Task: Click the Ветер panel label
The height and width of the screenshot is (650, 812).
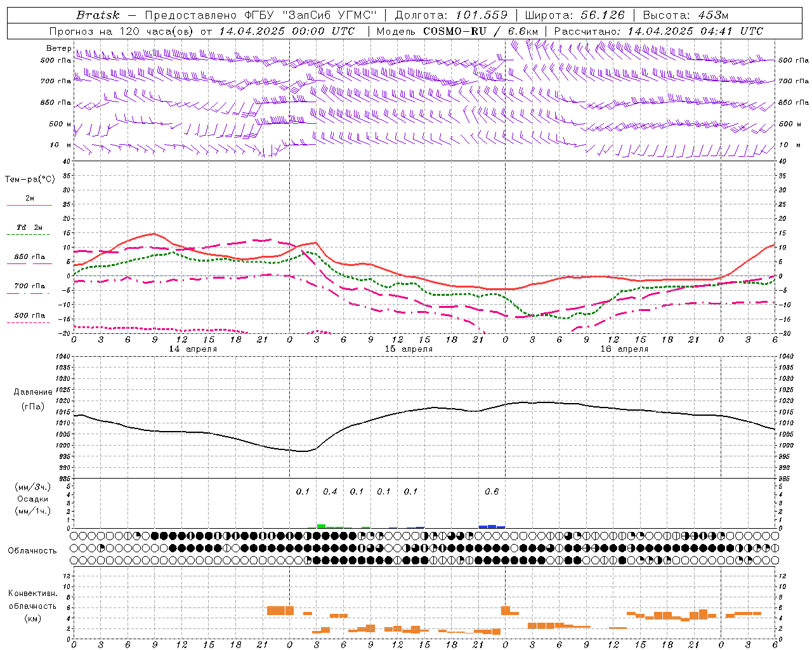Action: click(59, 48)
